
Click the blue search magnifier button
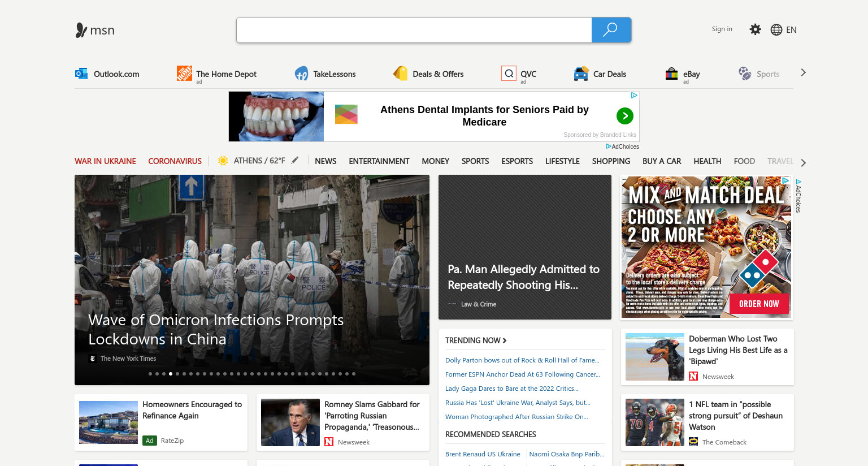pyautogui.click(x=611, y=30)
